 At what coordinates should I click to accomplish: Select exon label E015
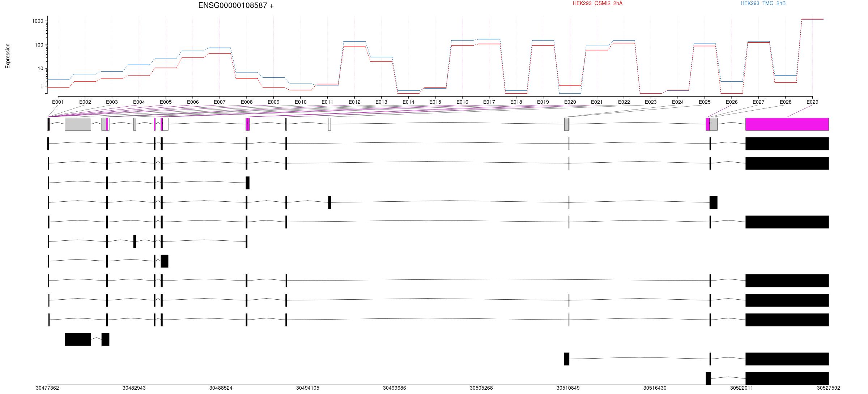pos(435,102)
